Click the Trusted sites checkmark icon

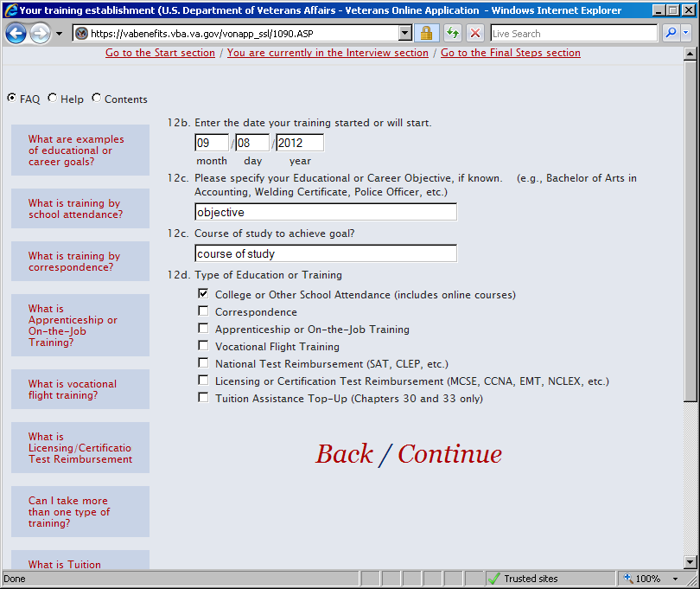(x=493, y=579)
